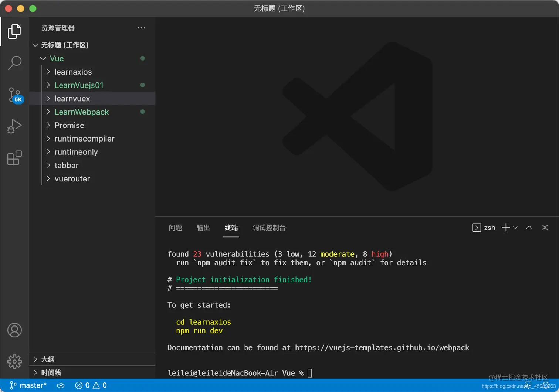Click the zsh terminal name label
This screenshot has height=392, width=559.
pyautogui.click(x=489, y=228)
